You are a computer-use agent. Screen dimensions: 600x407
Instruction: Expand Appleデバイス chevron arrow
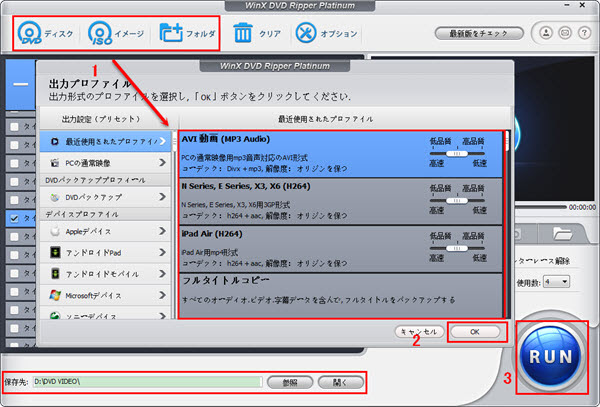(x=162, y=231)
